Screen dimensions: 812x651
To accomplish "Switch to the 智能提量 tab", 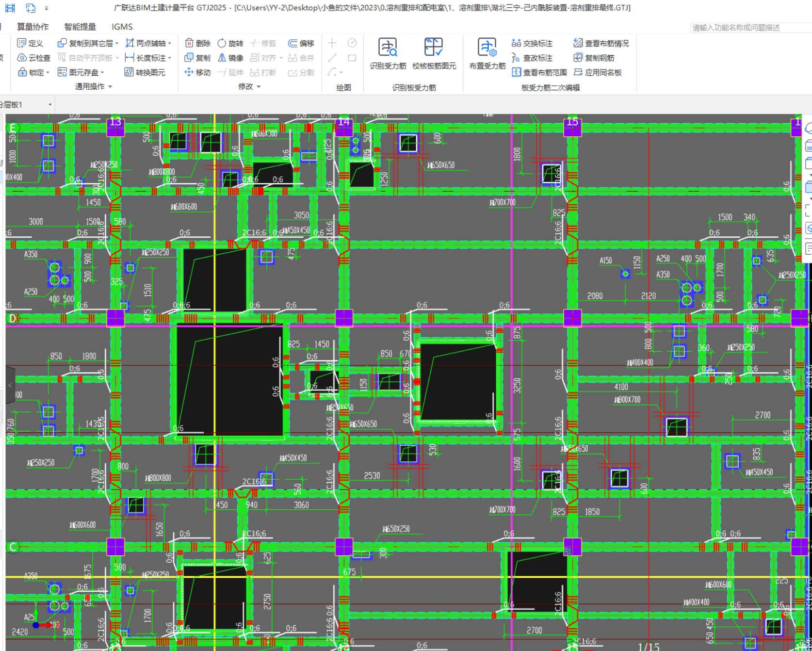I will 80,27.
